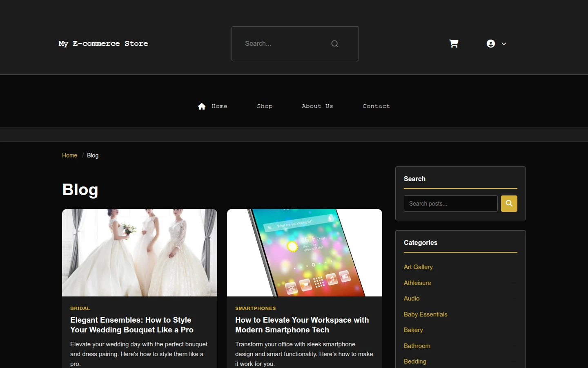This screenshot has width=588, height=368.
Task: Open the Shop menu item
Action: point(265,106)
